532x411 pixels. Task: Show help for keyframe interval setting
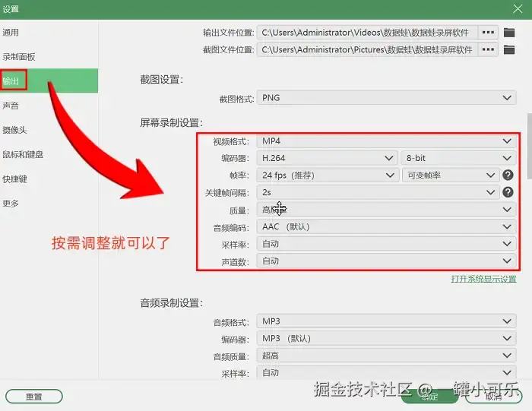(508, 192)
